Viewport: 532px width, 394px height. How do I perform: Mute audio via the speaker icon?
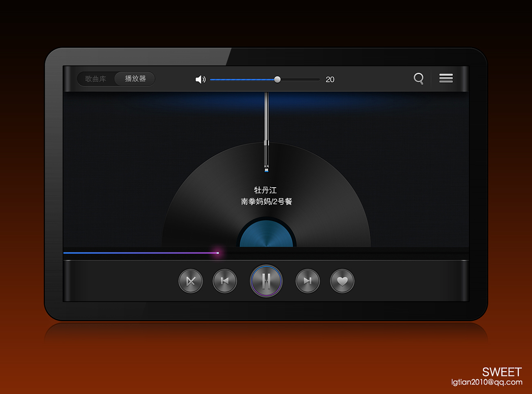click(x=200, y=79)
